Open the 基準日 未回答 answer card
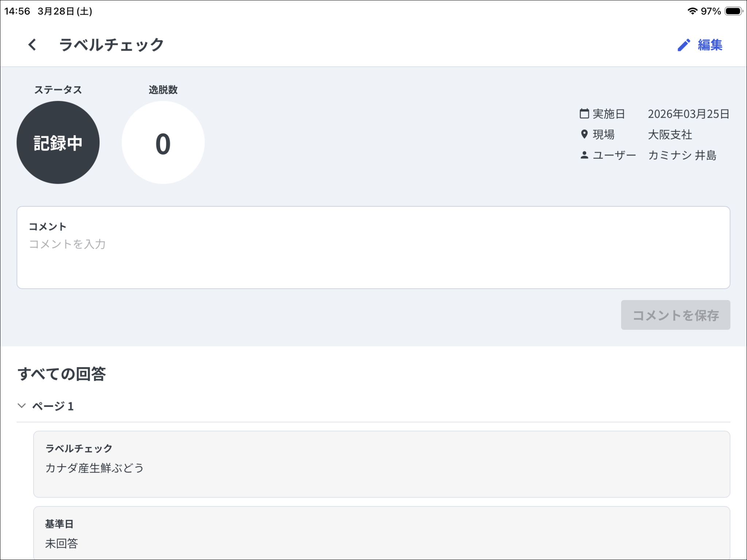This screenshot has width=747, height=560. pos(382,533)
